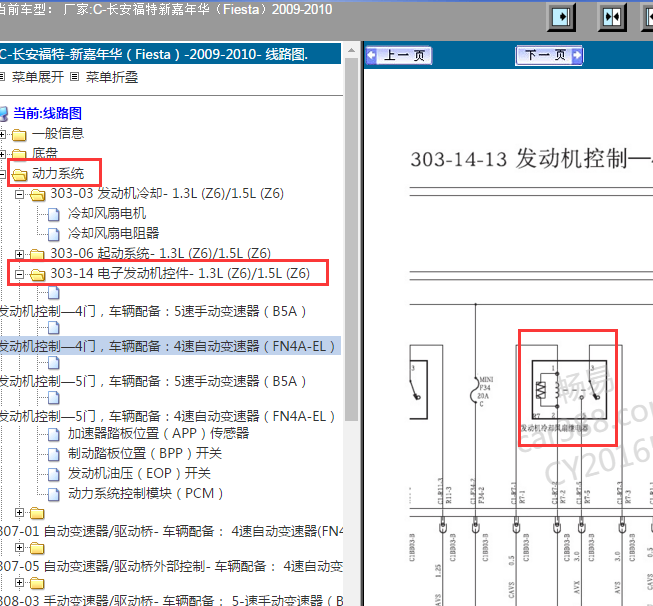Open 加速器踏板位置 (APP) 传感器 diagram
Image resolution: width=653 pixels, height=606 pixels.
tap(159, 433)
